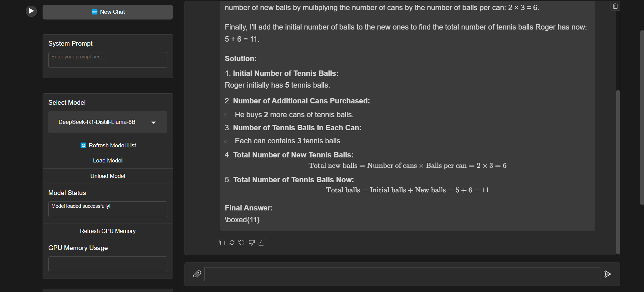The image size is (644, 292).
Task: Click the regenerate response icon
Action: tap(232, 243)
